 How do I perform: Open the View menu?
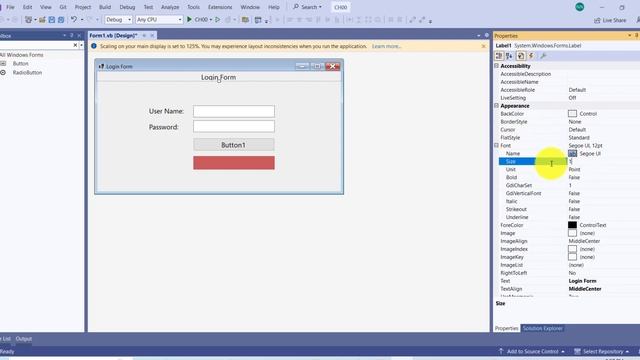(x=46, y=7)
